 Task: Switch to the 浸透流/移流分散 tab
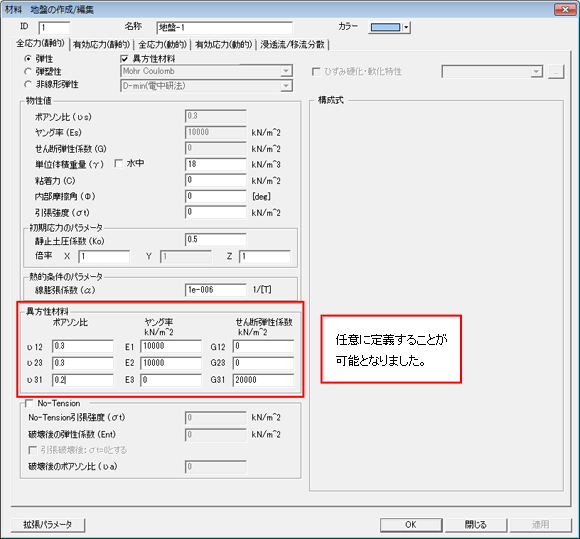[x=292, y=45]
